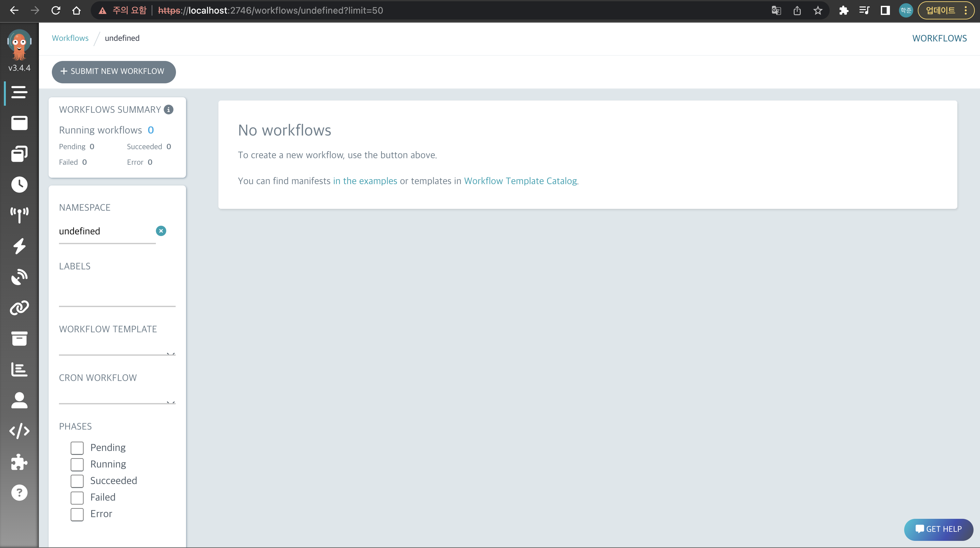Check the Succeeded phase filter

[77, 481]
